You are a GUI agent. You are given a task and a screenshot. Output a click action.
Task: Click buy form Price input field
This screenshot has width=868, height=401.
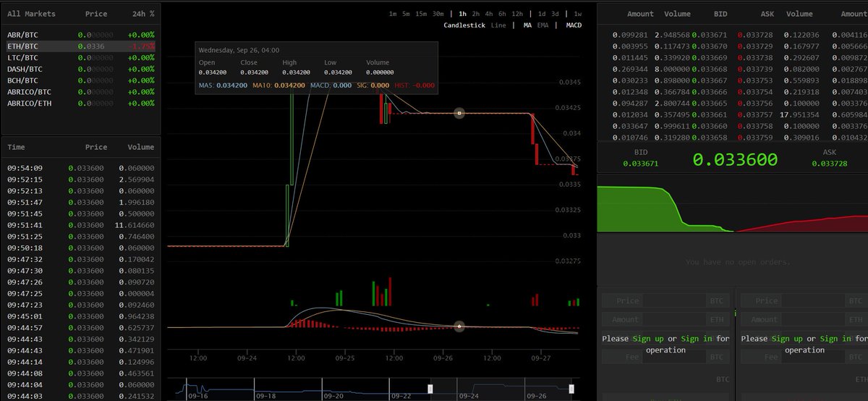point(675,300)
